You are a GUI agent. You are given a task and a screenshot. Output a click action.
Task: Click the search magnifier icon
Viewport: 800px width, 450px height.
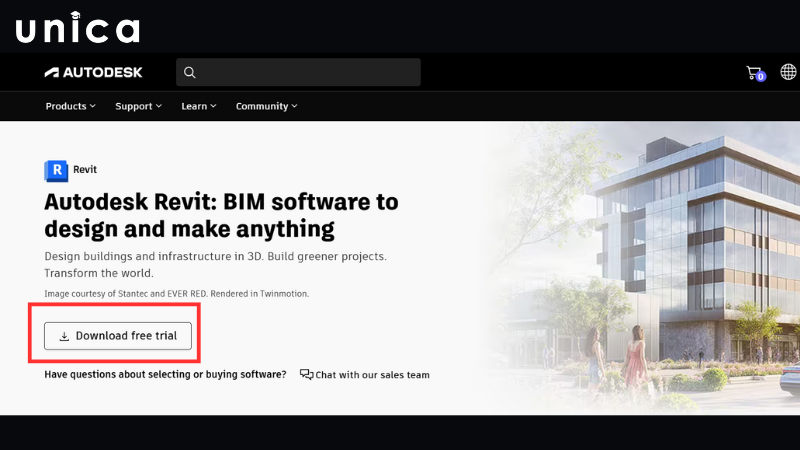190,72
